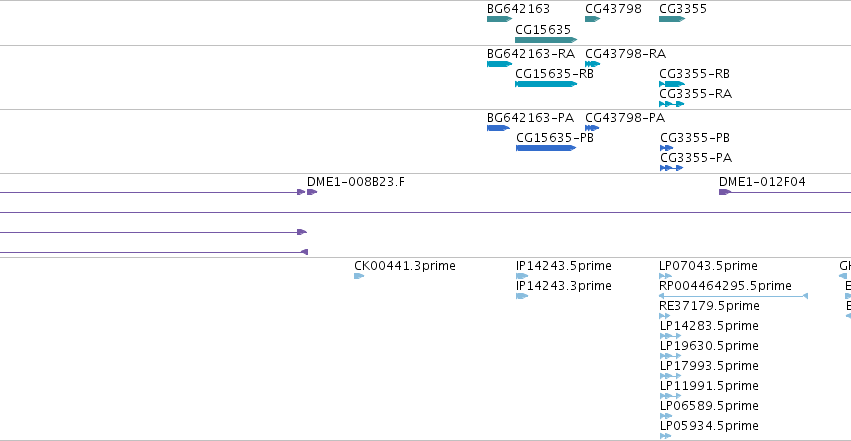Screen dimensions: 851x441
Task: Select the CG43798-PA protein feature
Action: tap(592, 128)
